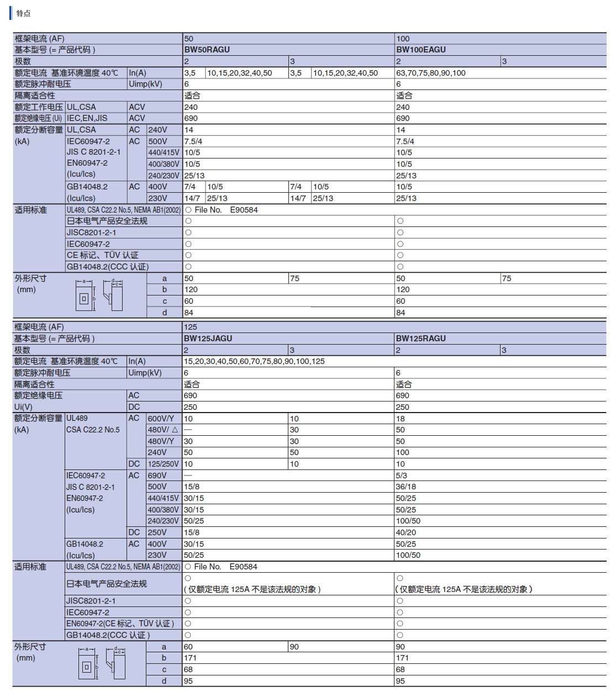
Task: Select the 18 kA row's 600V/Y 3-pole value 10
Action: click(294, 419)
